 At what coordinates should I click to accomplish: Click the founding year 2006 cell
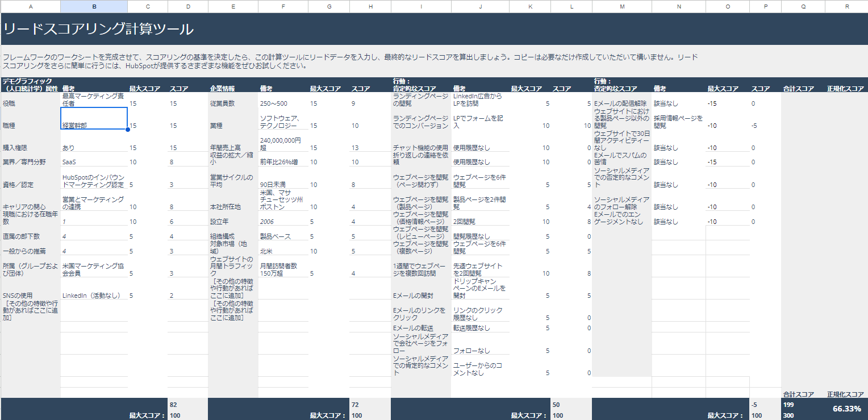283,222
